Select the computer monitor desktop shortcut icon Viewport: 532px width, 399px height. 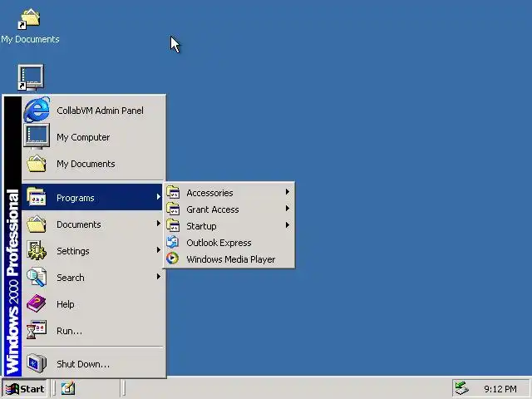31,77
